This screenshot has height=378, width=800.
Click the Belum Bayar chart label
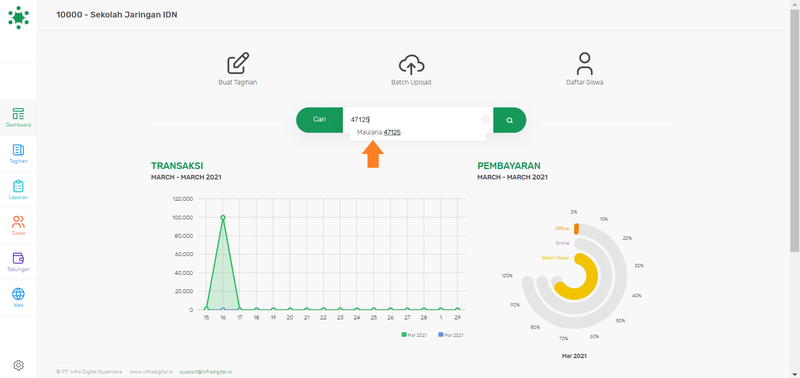tap(556, 258)
